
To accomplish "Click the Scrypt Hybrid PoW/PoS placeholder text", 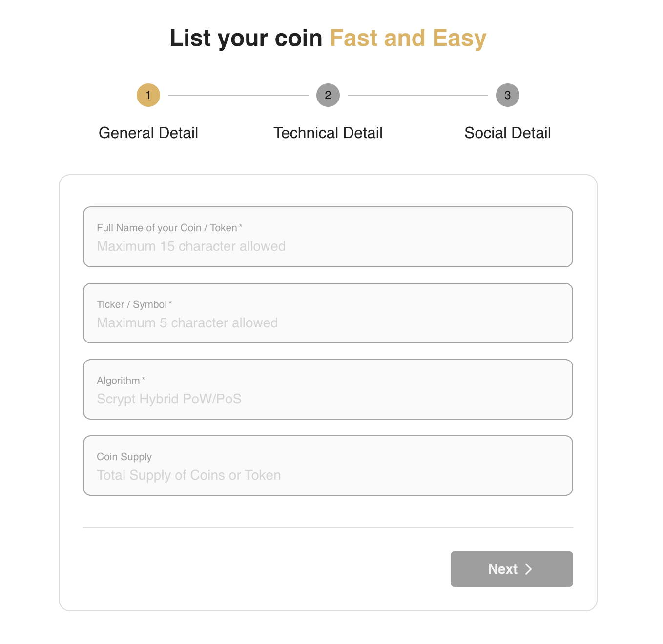I will pos(168,399).
